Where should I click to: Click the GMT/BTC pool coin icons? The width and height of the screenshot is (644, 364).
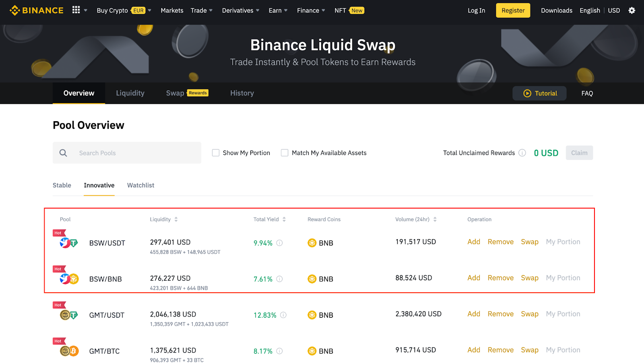[69, 351]
